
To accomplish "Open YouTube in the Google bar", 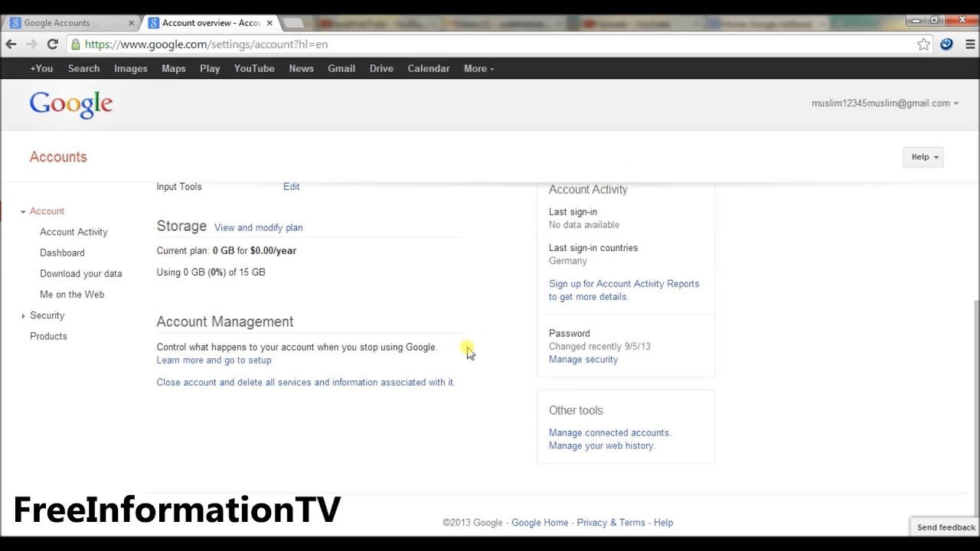I will (254, 69).
